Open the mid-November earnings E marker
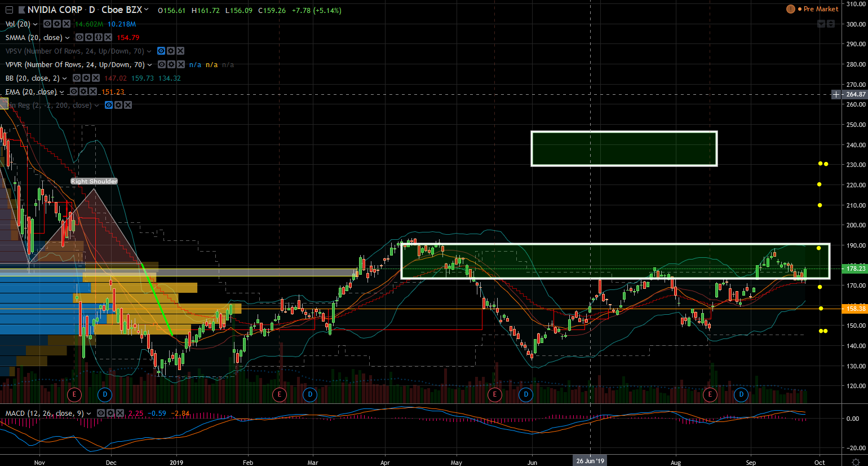This screenshot has width=868, height=466. coord(74,394)
